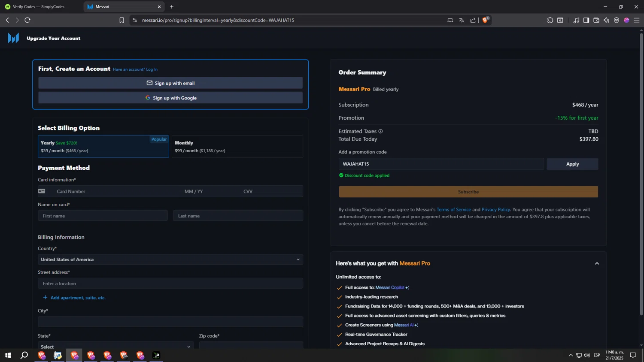Open the Python launcher icon in the taskbar
Image resolution: width=644 pixels, height=362 pixels.
[x=58, y=355]
